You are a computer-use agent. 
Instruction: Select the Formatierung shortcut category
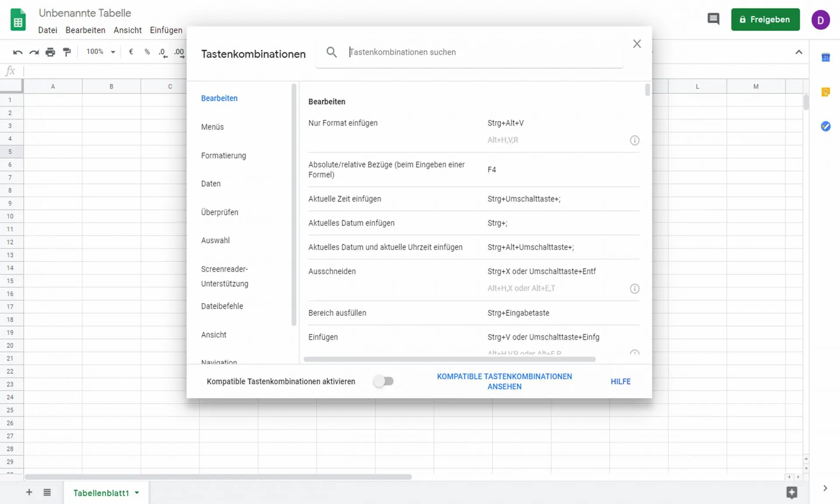click(x=224, y=156)
